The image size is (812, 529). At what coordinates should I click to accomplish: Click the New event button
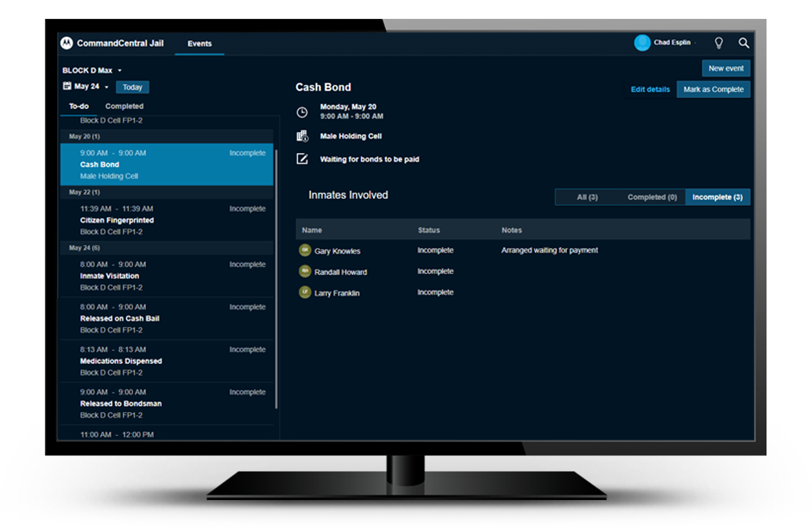726,68
